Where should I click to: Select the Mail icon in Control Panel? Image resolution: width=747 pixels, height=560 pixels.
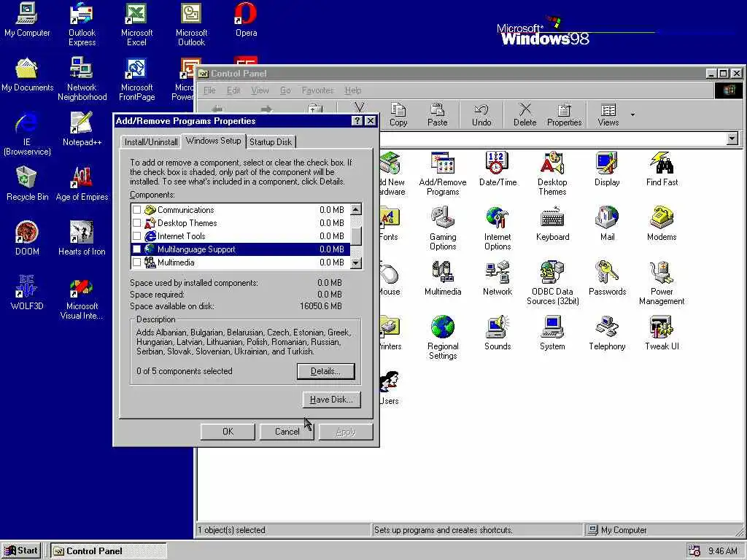tap(607, 225)
